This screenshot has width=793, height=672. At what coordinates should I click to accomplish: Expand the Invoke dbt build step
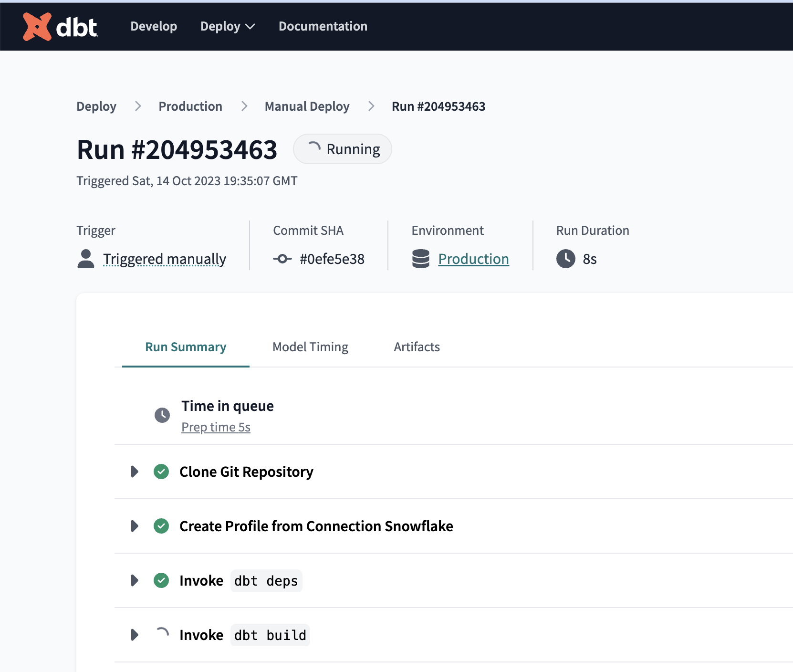(x=134, y=635)
